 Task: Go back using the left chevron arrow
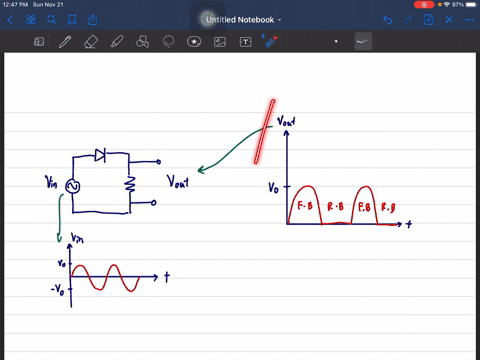click(10, 20)
